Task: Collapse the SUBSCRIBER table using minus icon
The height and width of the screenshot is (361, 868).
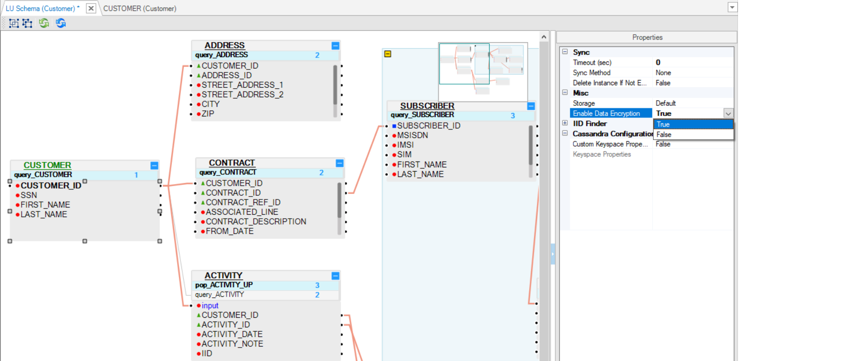Action: [531, 106]
